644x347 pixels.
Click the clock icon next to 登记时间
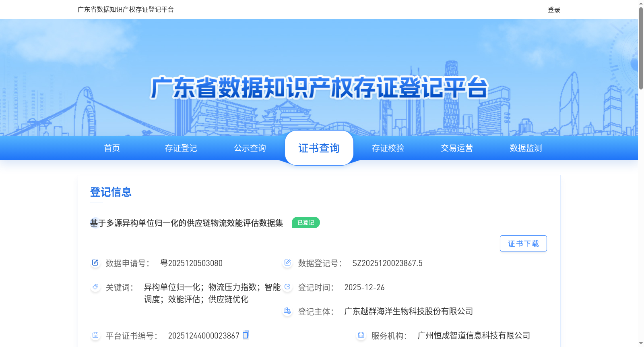[x=287, y=287]
